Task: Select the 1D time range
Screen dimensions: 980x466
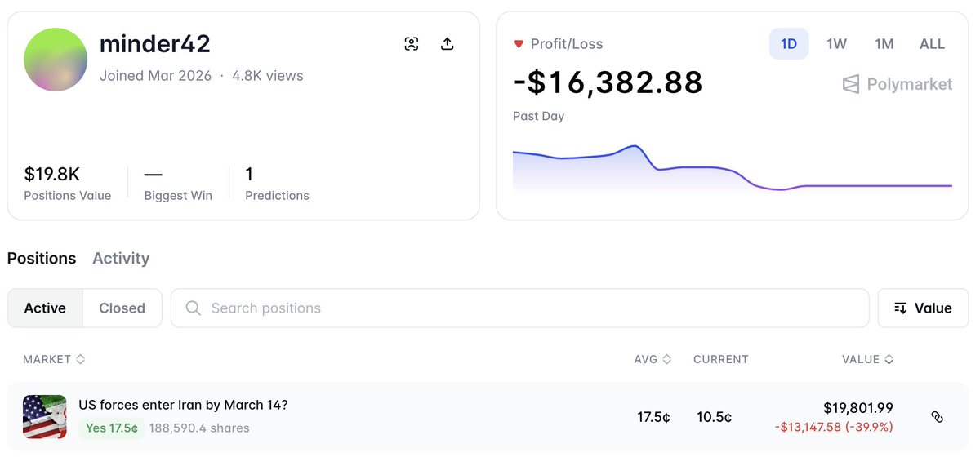Action: coord(788,44)
